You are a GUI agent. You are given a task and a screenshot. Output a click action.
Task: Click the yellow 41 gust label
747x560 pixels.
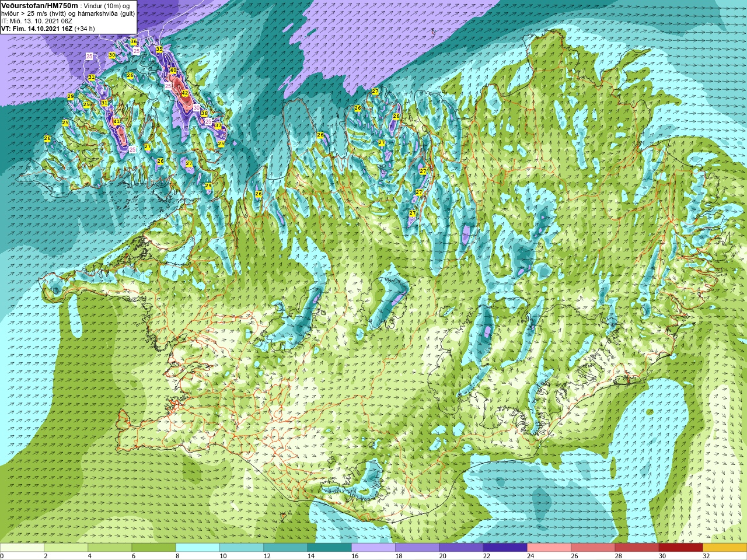click(116, 122)
